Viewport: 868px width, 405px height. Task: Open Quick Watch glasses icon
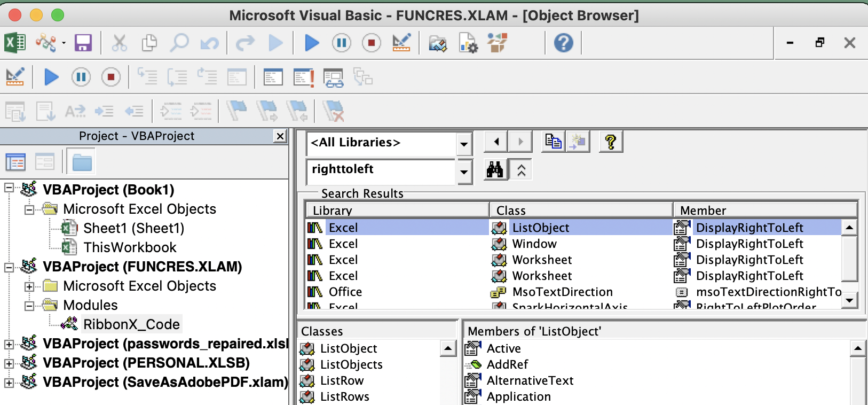(334, 78)
